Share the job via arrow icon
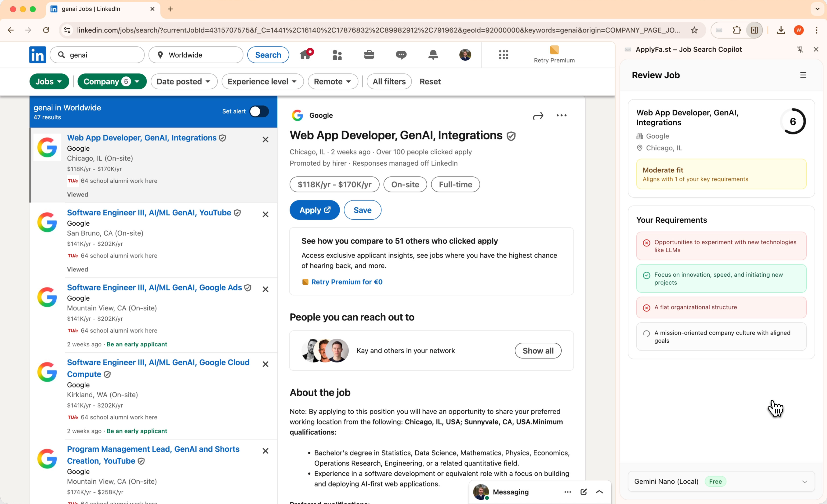 pyautogui.click(x=538, y=116)
